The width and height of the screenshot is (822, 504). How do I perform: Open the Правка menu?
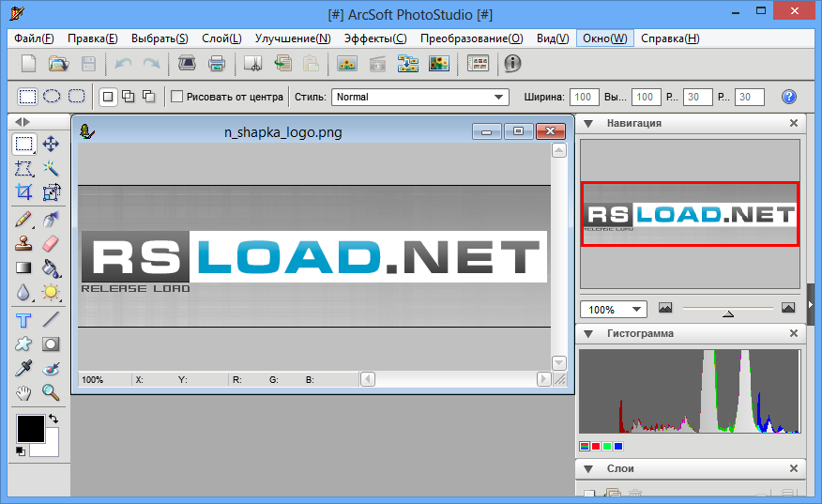click(x=92, y=38)
